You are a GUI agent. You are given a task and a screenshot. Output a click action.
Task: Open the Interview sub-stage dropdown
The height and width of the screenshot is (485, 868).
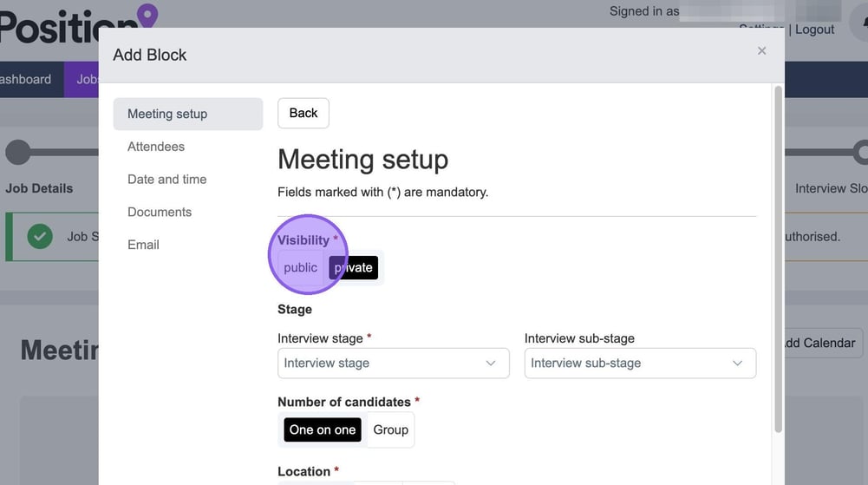pos(639,364)
